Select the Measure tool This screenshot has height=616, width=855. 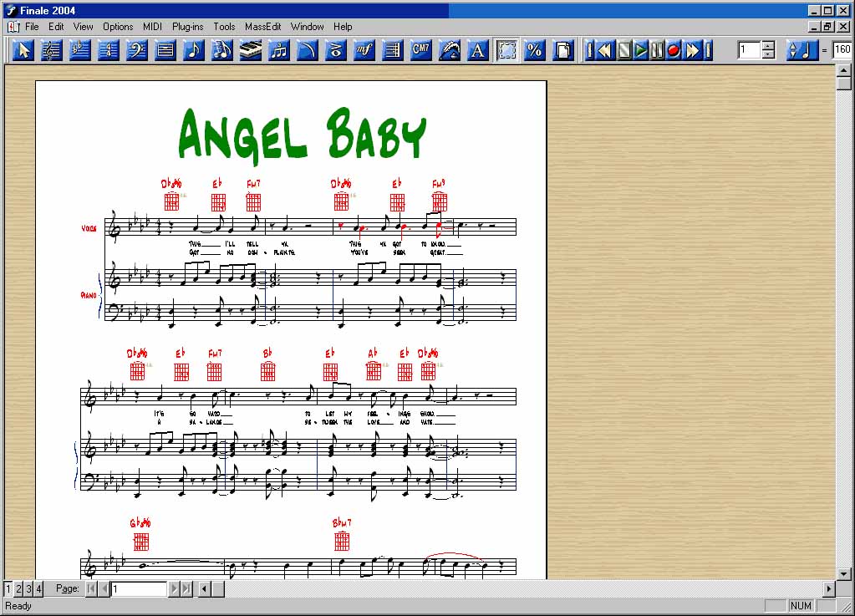click(165, 50)
